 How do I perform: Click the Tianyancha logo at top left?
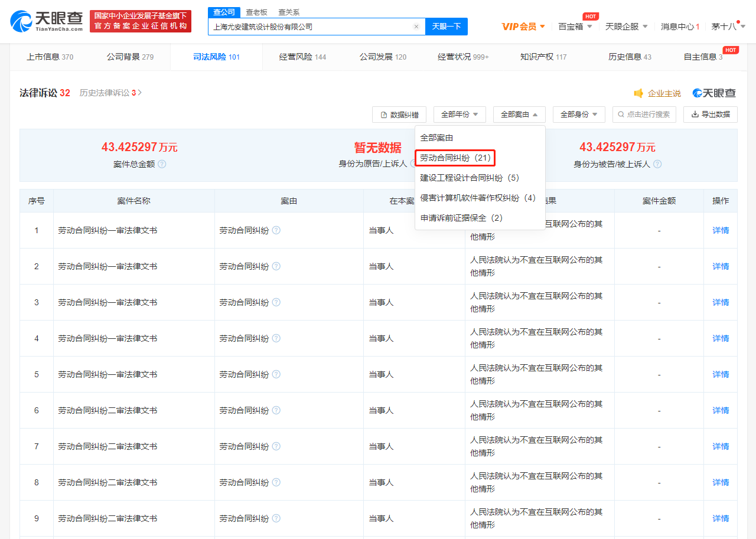tap(46, 21)
